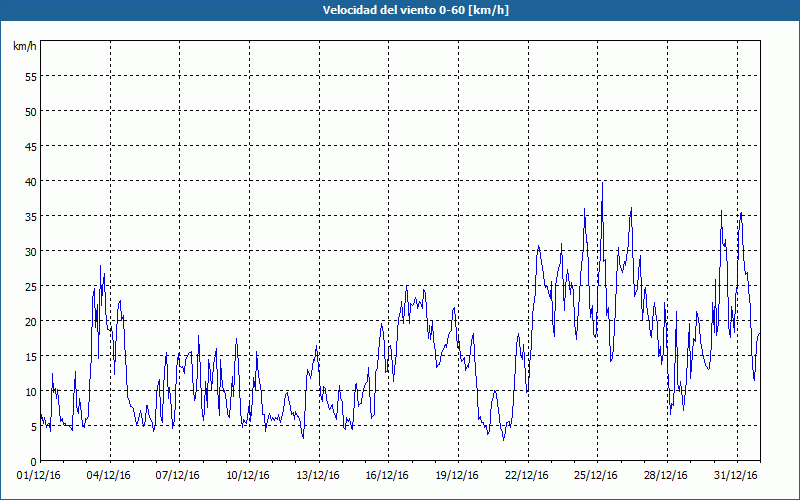Click the highest wind peak near 40 km/h
Screen dimensions: 800x500
[x=603, y=183]
